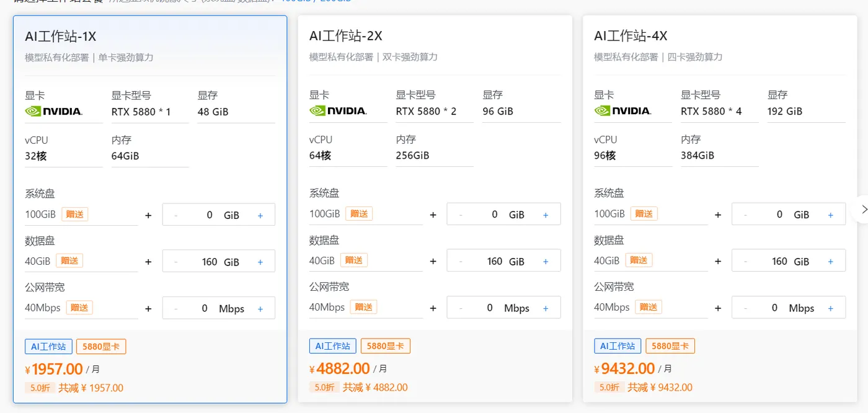The image size is (868, 413).
Task: Decrease data disk size for AI工作站-1X
Action: tap(176, 262)
